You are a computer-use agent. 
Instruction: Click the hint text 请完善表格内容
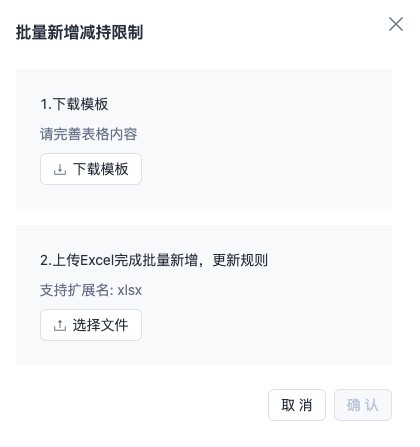click(89, 134)
